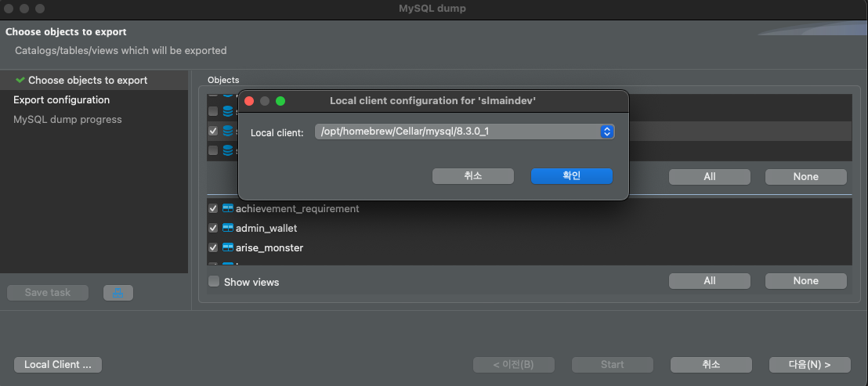Click the green zoom button of the dialog
The image size is (868, 386).
(280, 101)
